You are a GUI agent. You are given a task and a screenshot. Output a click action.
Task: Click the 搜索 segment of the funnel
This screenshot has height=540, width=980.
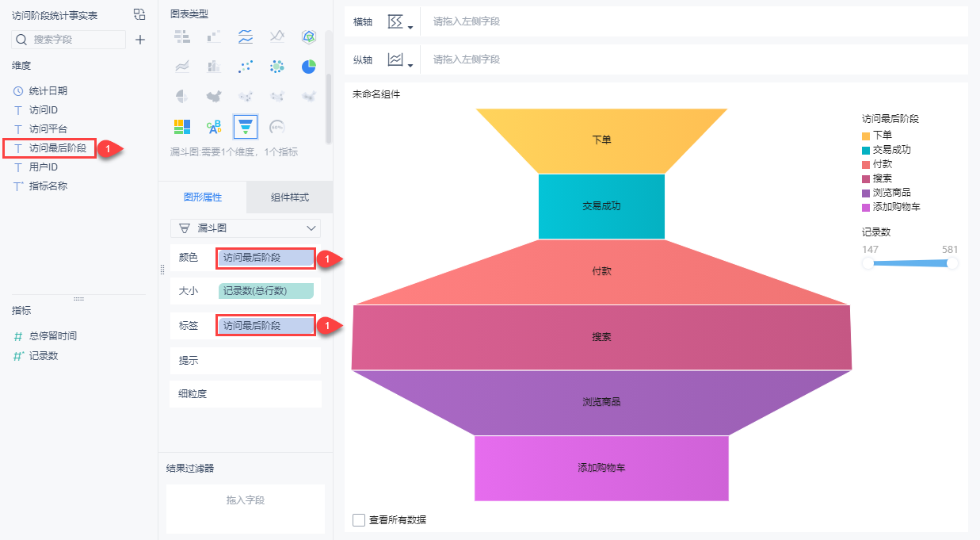point(601,337)
